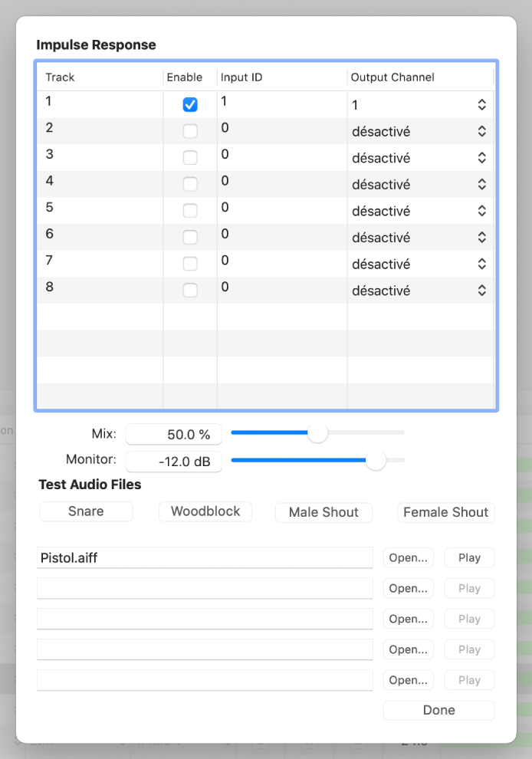
Task: Select the Male Shout test audio
Action: [323, 512]
